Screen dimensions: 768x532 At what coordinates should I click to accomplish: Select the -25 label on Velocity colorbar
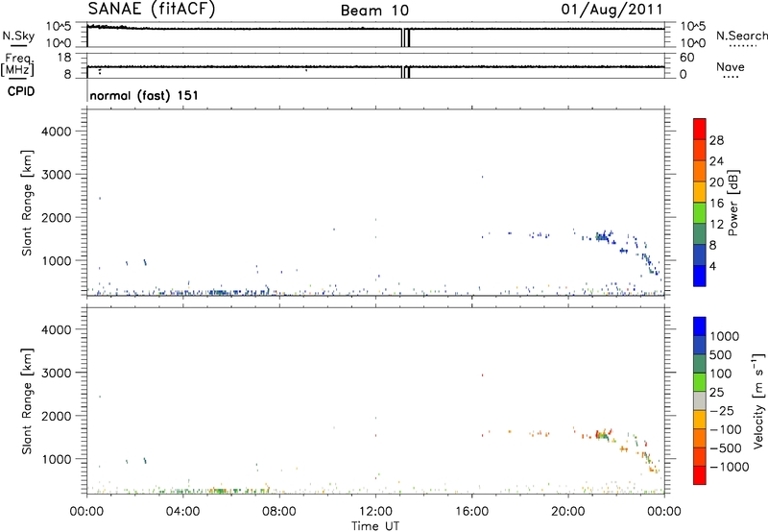(722, 410)
